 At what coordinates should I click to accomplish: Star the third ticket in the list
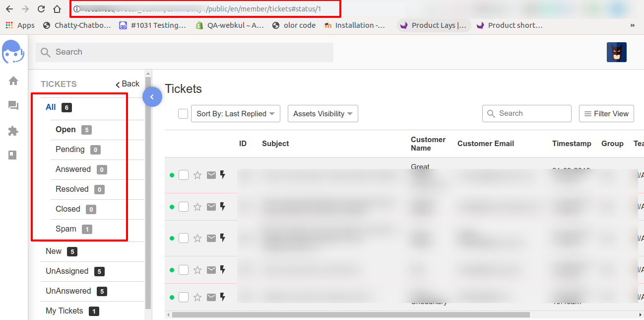pos(197,238)
